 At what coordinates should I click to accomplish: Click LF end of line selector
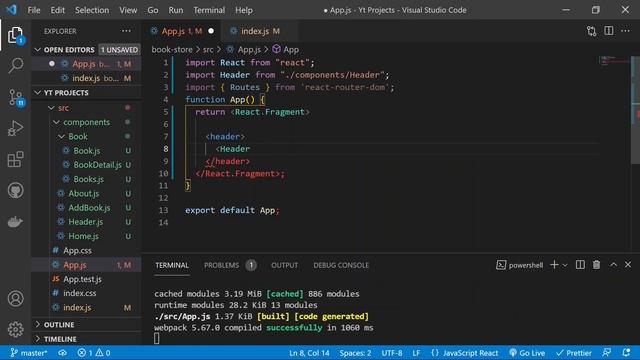(x=416, y=353)
